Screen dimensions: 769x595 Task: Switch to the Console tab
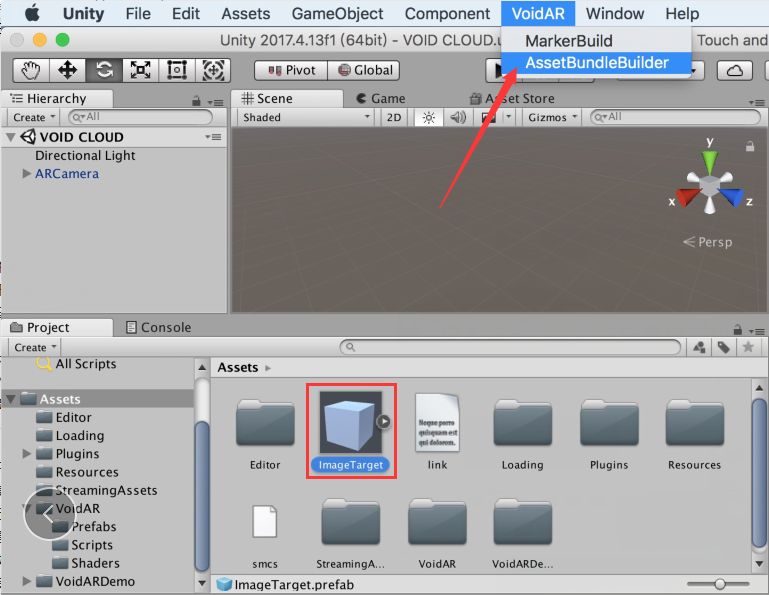(159, 327)
